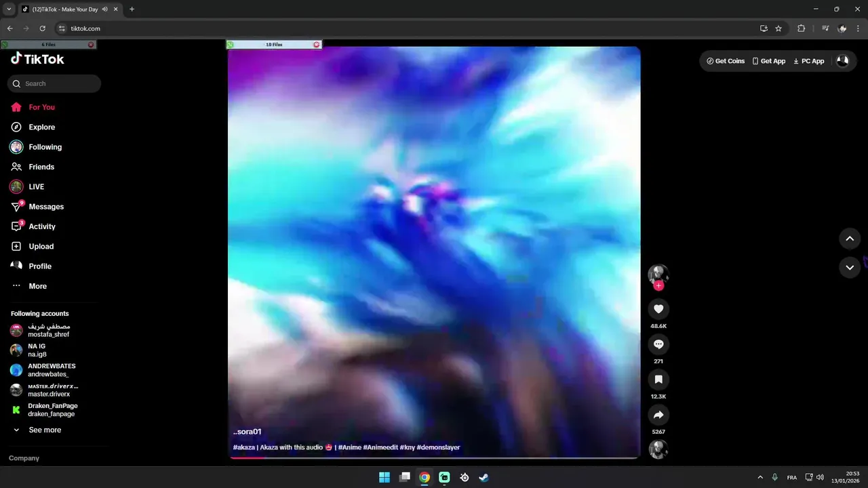Click the creator avatar beside the video
868x488 pixels.
coord(658,274)
